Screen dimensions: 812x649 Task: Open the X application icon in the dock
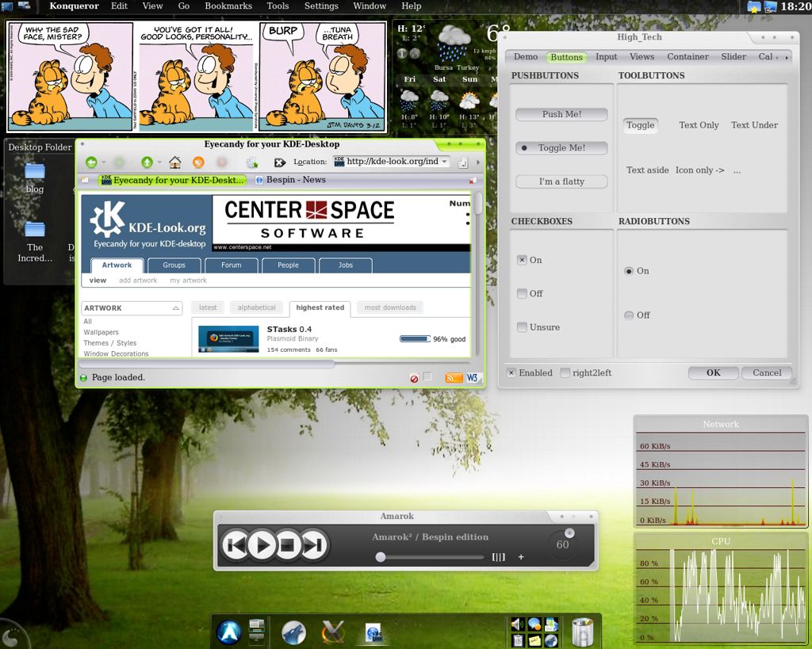click(x=332, y=632)
